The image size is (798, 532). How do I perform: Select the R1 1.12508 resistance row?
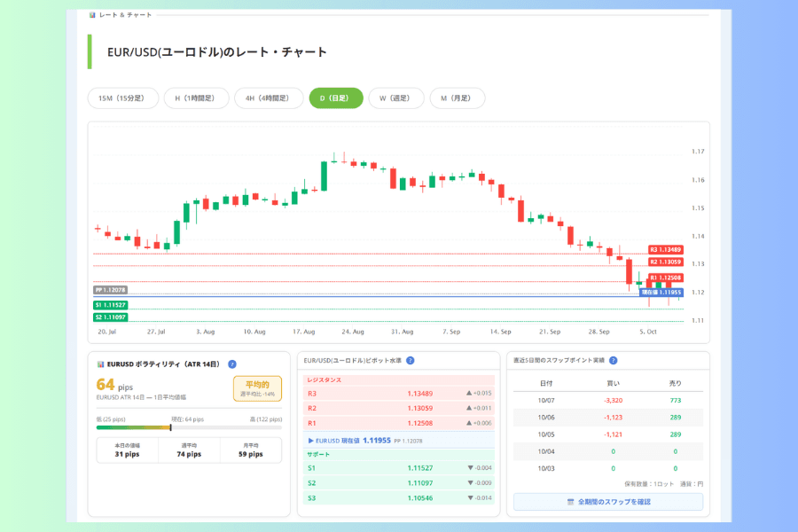(x=398, y=423)
